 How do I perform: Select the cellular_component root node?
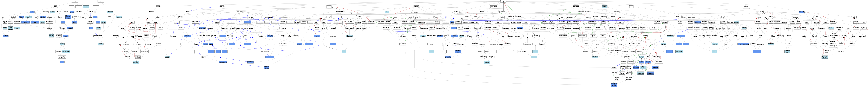[x=101, y=1]
